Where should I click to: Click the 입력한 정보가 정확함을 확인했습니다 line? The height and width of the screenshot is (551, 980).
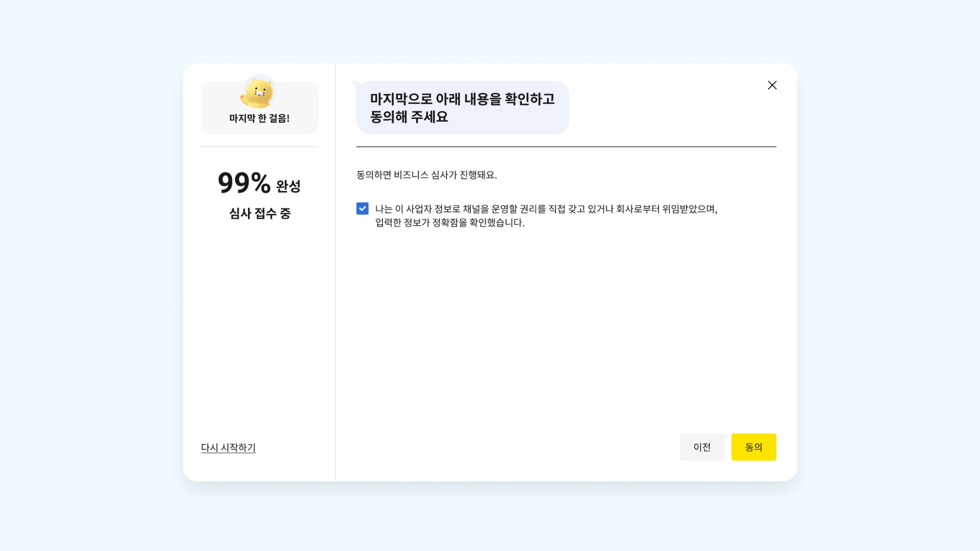[450, 222]
